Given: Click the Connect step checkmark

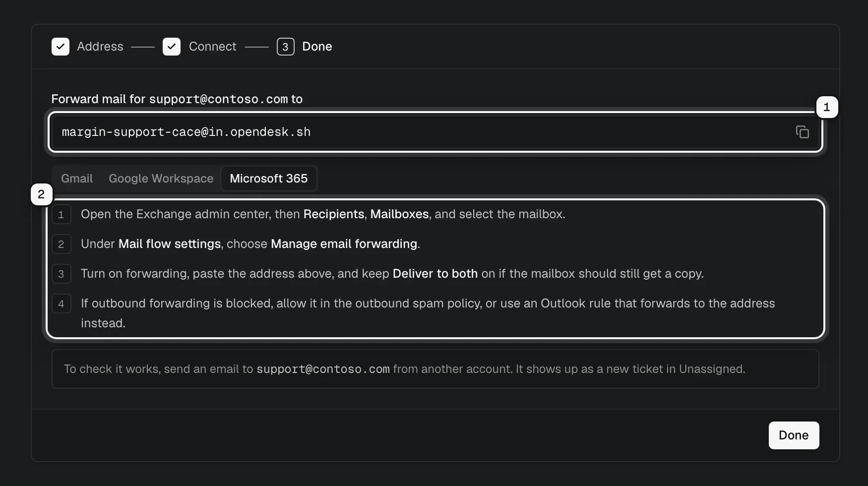Looking at the screenshot, I should (172, 47).
